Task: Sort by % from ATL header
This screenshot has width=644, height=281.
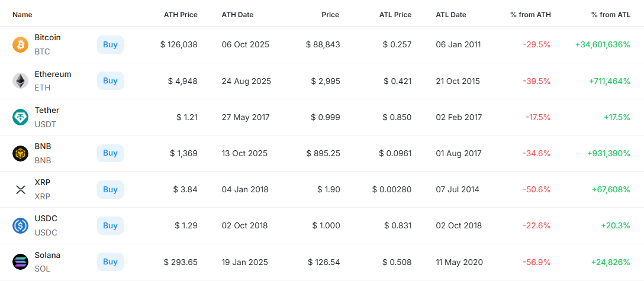Action: coord(610,14)
